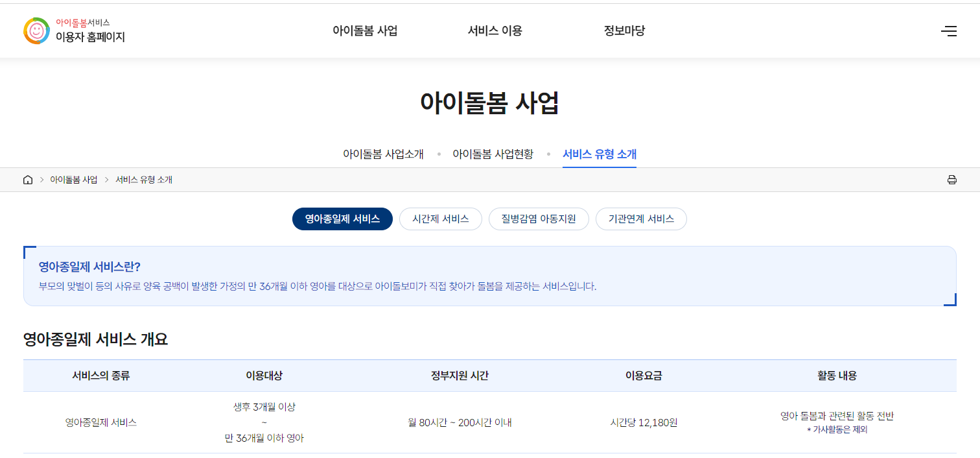The width and height of the screenshot is (980, 458).
Task: Open the hamburger menu in the header
Action: click(949, 30)
